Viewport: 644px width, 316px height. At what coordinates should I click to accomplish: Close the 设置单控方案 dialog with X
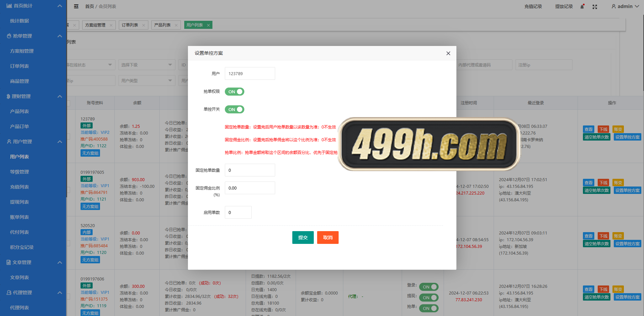(x=448, y=53)
